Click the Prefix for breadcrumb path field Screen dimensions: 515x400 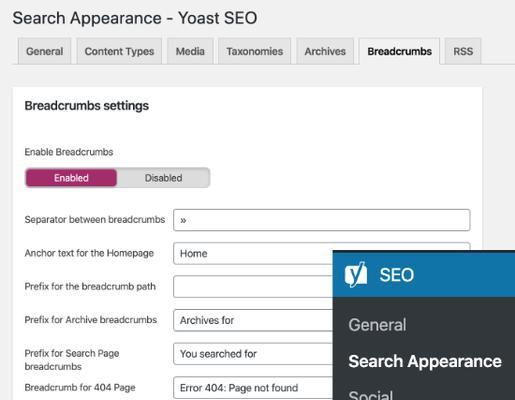(253, 287)
